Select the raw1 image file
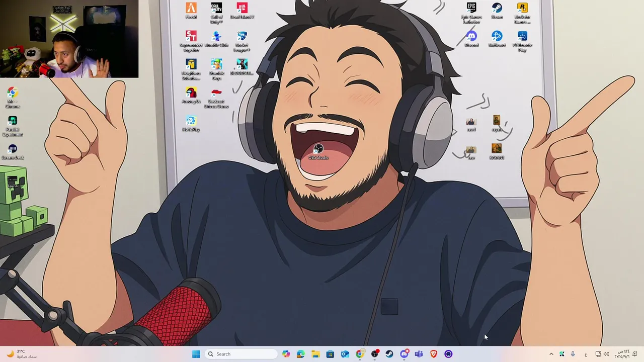This screenshot has width=644, height=362. click(471, 124)
